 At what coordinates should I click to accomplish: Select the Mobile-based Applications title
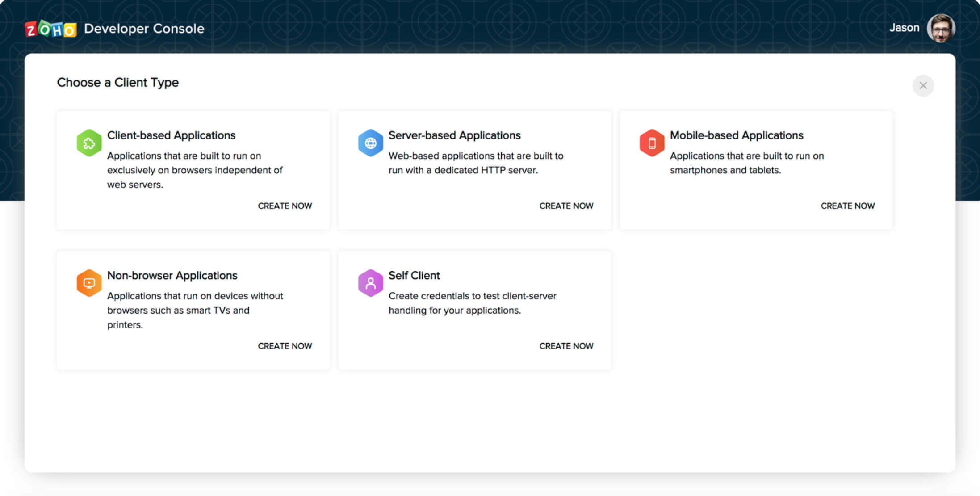point(737,135)
